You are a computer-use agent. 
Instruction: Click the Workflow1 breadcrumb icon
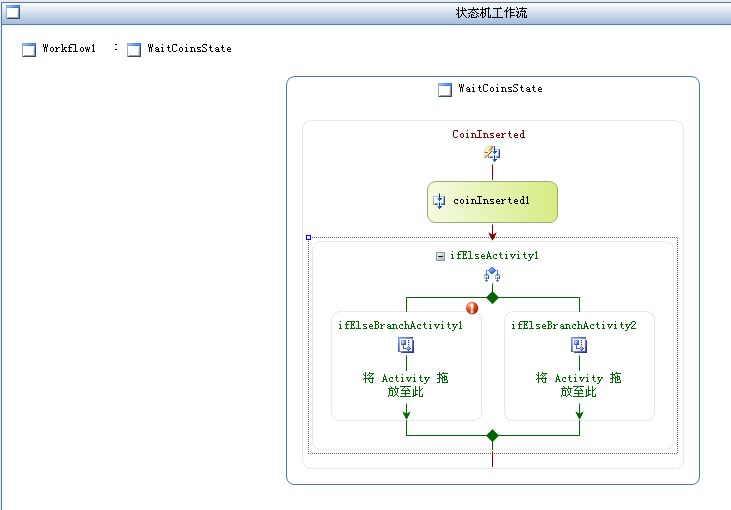point(29,49)
